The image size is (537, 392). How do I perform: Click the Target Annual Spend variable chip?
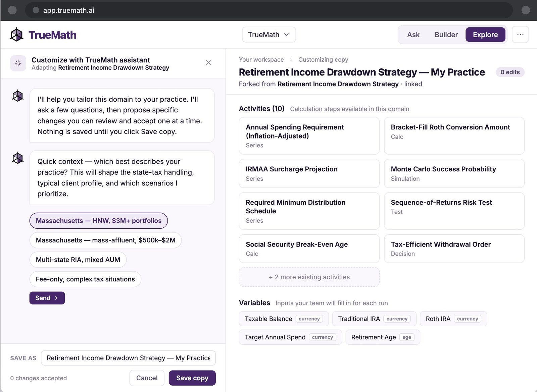pyautogui.click(x=290, y=337)
